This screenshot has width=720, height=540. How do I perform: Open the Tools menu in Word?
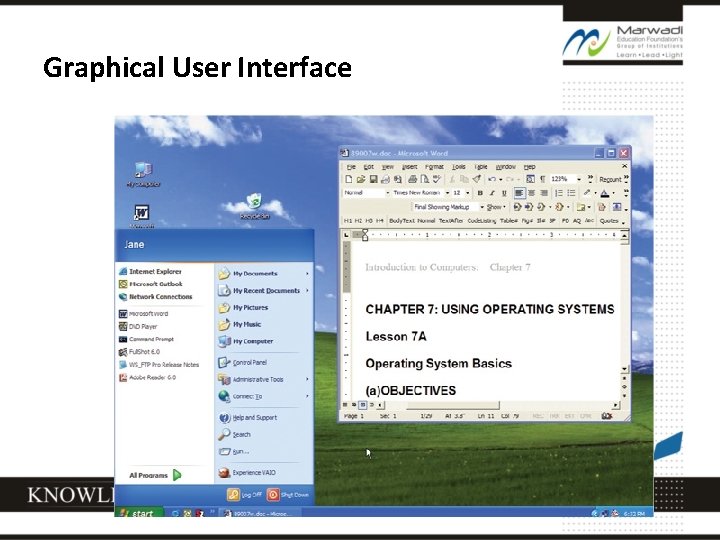459,167
